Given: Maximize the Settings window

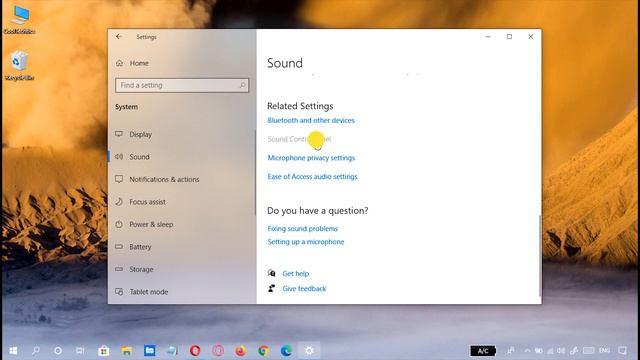Looking at the screenshot, I should [x=509, y=37].
